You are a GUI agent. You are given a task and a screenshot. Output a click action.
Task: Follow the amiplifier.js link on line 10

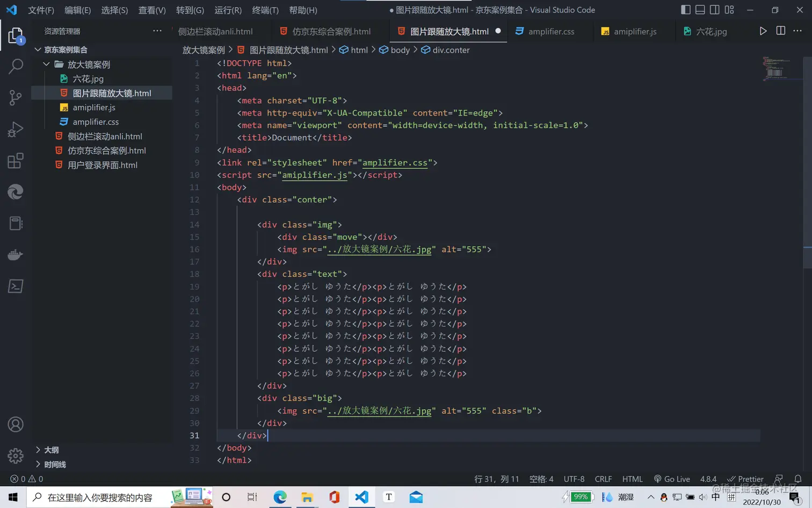[315, 175]
